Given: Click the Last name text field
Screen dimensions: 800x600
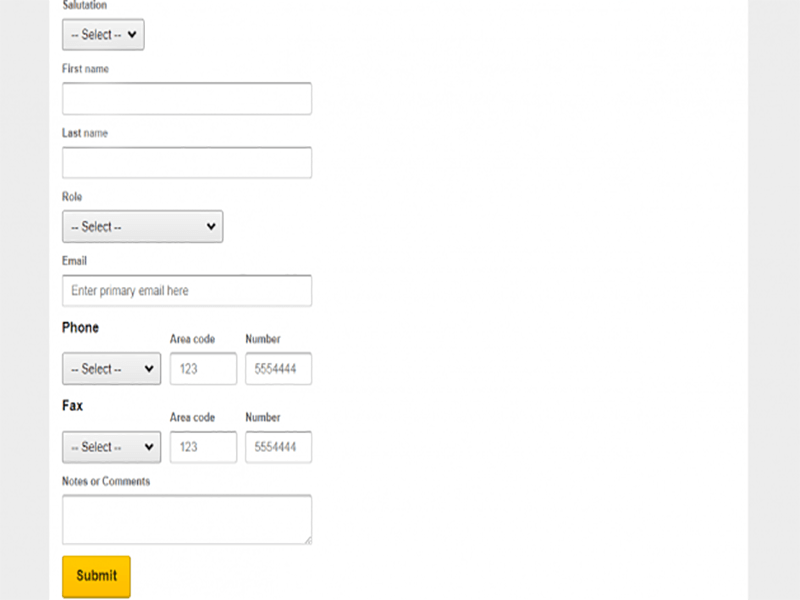Looking at the screenshot, I should pyautogui.click(x=187, y=163).
